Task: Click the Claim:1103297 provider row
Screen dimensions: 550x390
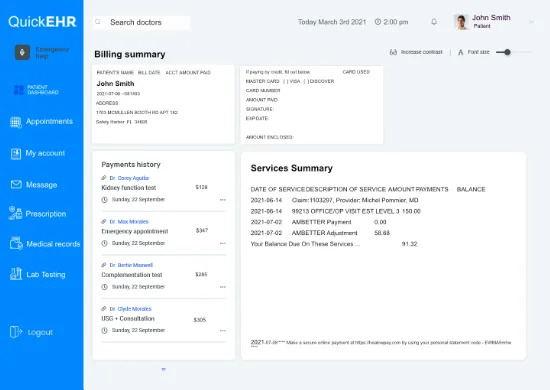Action: tap(335, 200)
